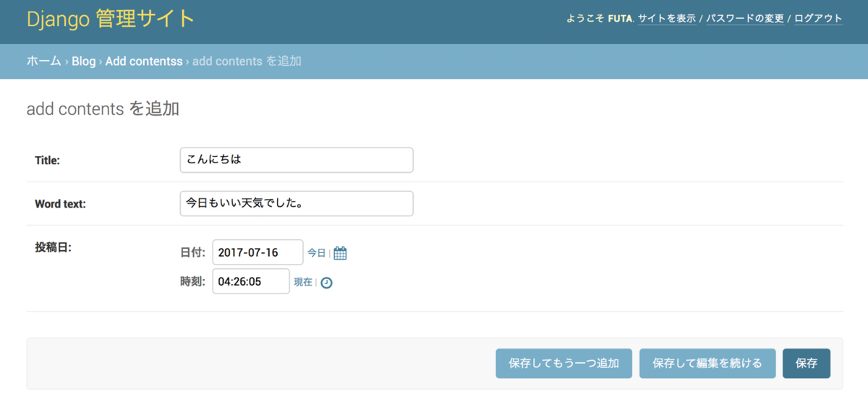Image resolution: width=868 pixels, height=410 pixels.
Task: Click the Django 管理サイト site title
Action: pos(111,19)
